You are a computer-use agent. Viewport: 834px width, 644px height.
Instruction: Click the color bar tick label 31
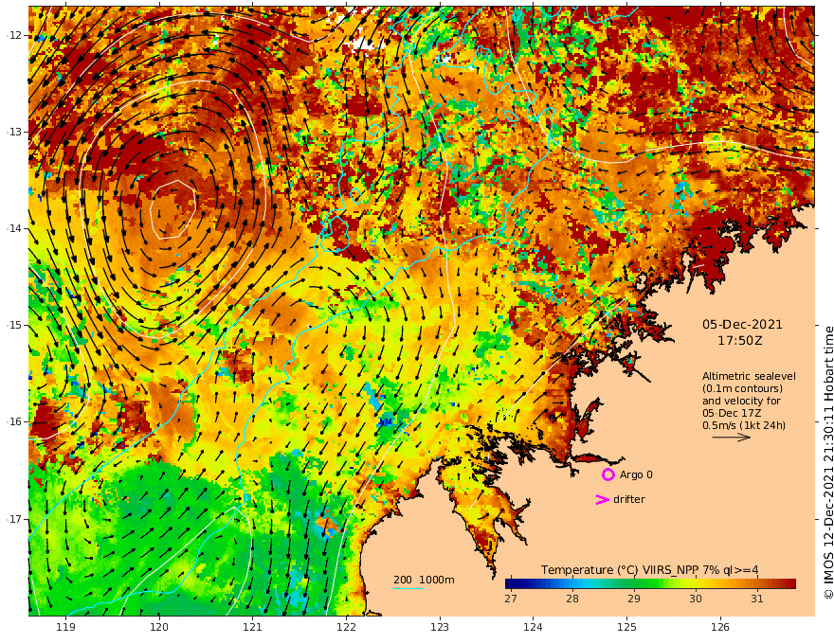[x=757, y=599]
